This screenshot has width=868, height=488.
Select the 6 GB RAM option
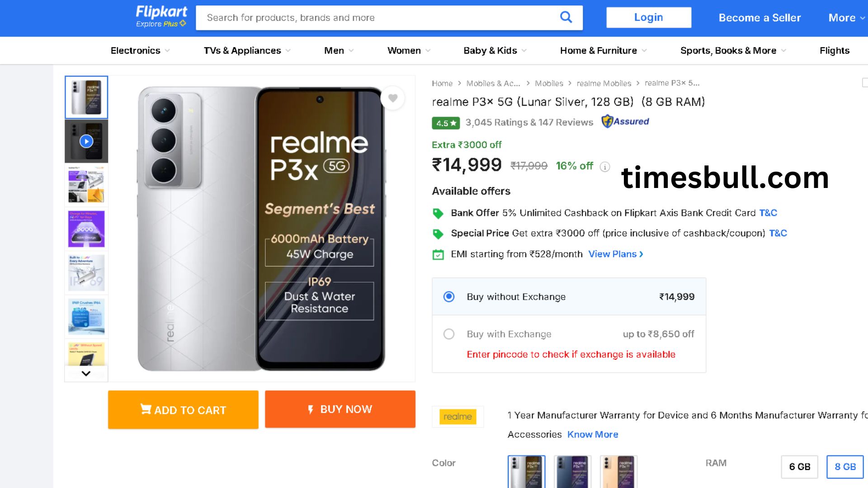point(799,467)
